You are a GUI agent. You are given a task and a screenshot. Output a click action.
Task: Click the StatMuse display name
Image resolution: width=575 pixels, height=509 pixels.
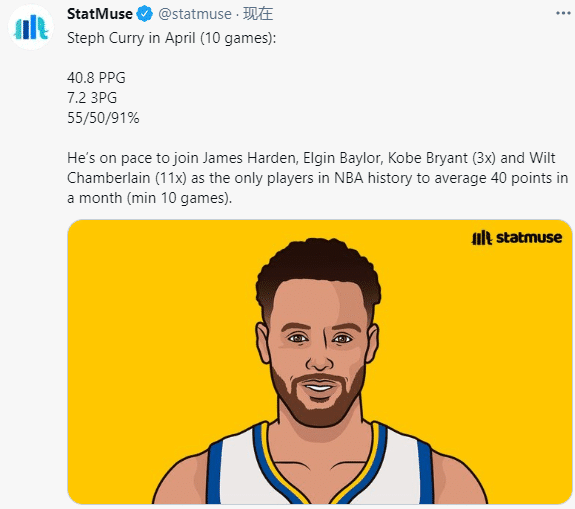(100, 14)
